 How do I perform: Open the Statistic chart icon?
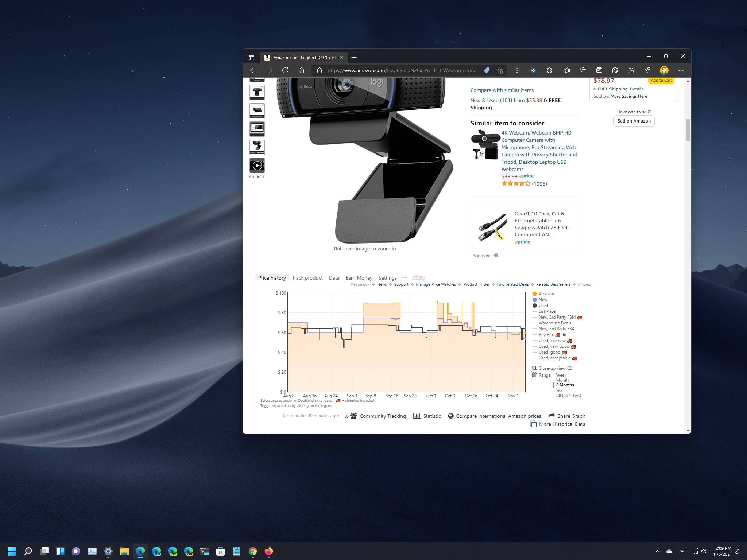[417, 416]
